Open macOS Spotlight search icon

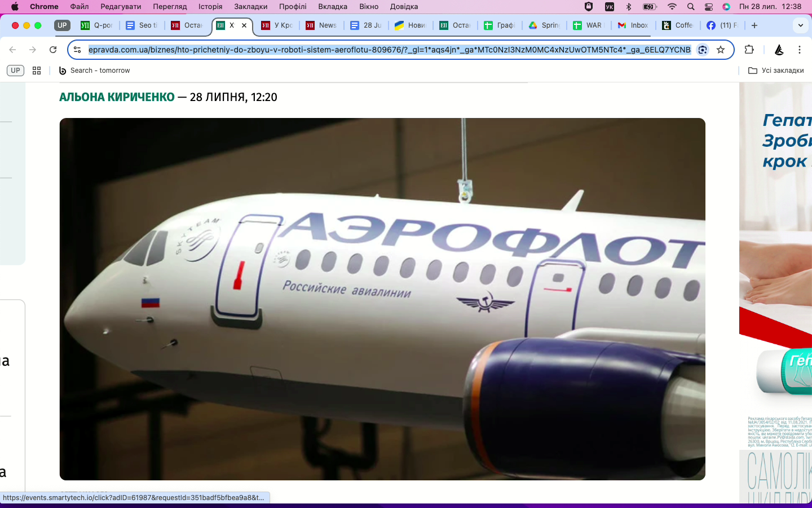tap(691, 7)
